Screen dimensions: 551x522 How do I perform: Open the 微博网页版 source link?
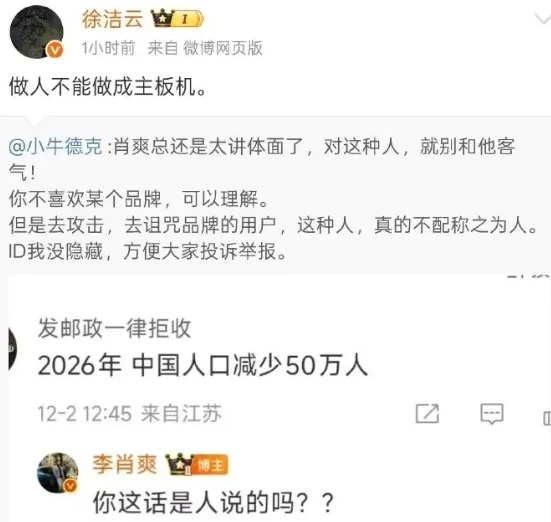click(x=223, y=48)
